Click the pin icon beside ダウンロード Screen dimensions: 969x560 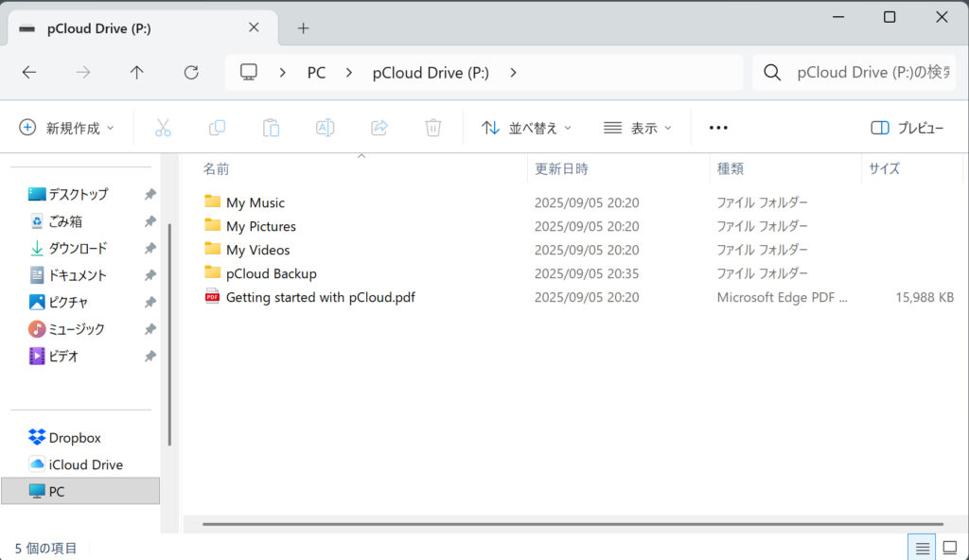(x=150, y=249)
